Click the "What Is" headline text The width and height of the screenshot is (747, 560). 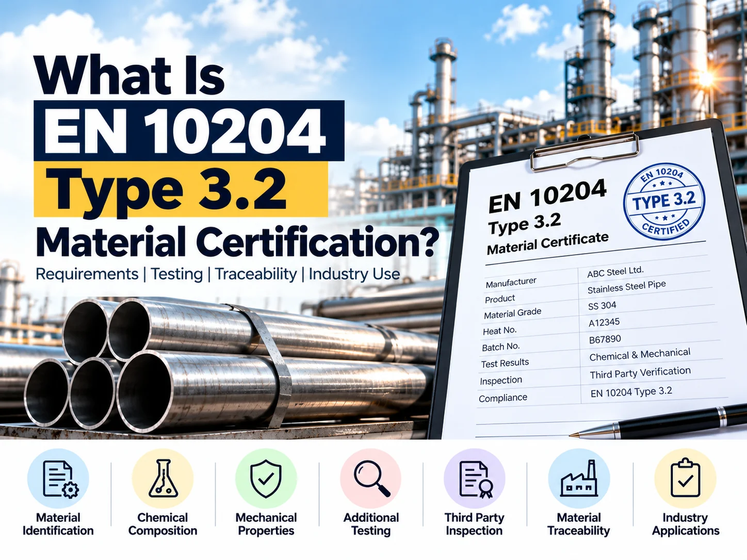[x=130, y=74]
